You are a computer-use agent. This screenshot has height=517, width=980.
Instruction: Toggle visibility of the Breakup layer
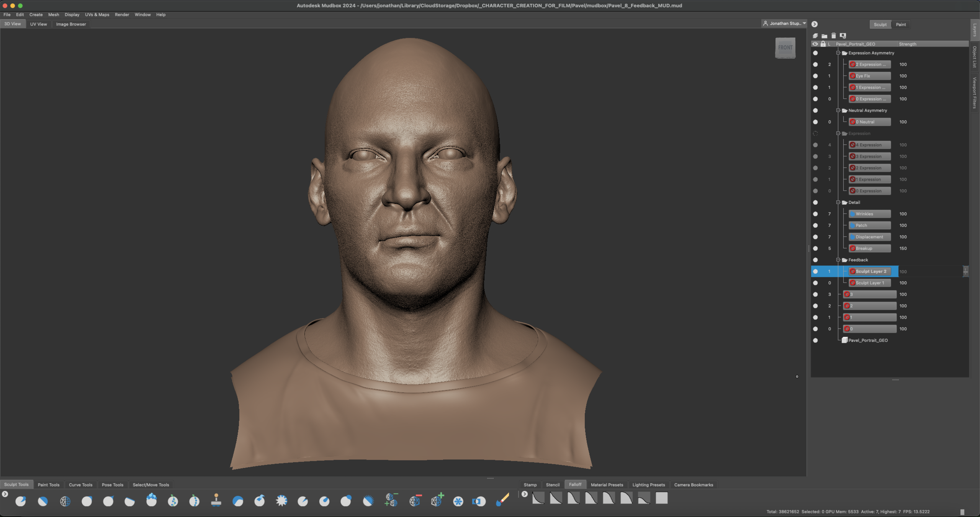(x=815, y=249)
